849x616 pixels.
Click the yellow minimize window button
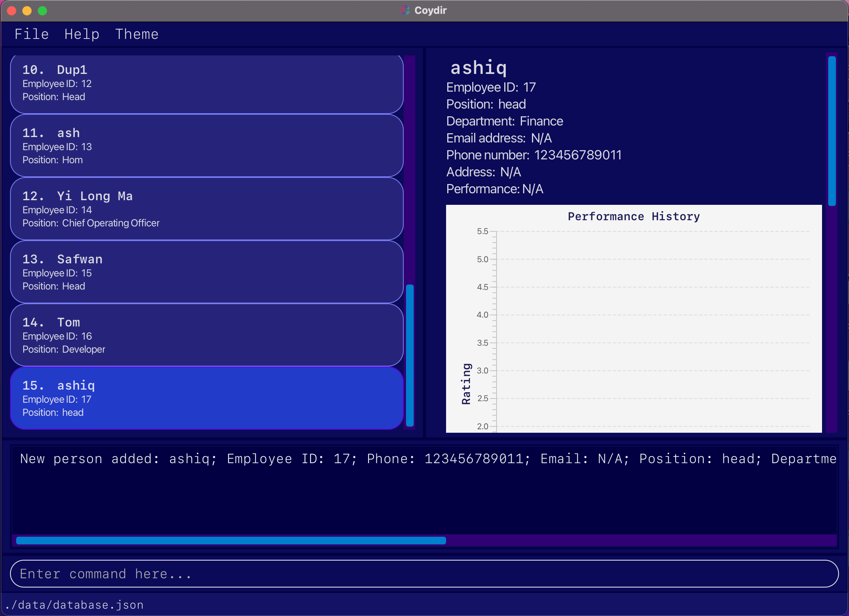27,11
